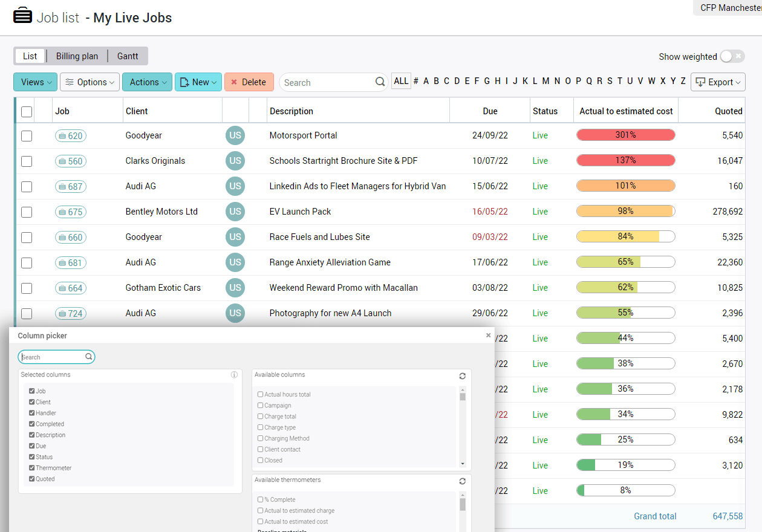Click the Grand total link
Screen dimensions: 762x532
[655, 516]
